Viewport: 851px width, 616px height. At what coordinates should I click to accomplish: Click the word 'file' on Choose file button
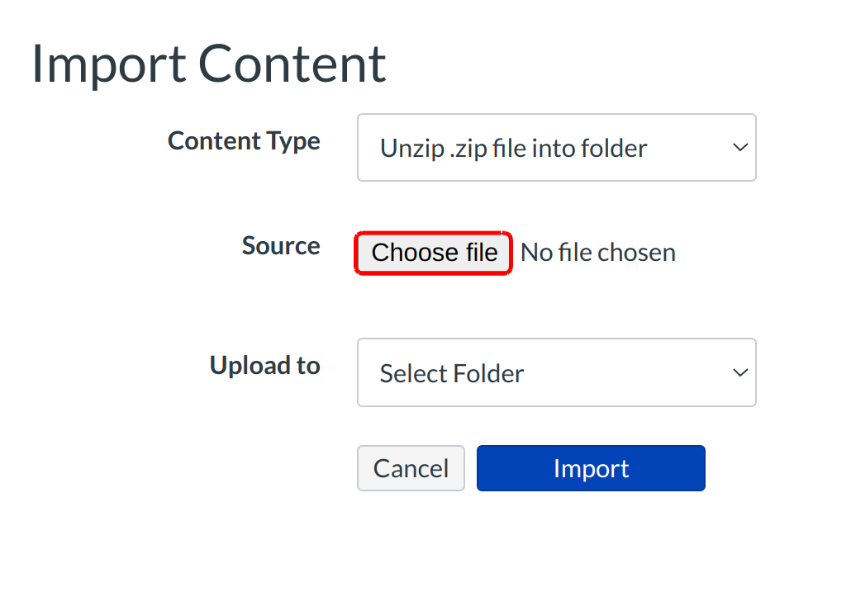click(482, 253)
